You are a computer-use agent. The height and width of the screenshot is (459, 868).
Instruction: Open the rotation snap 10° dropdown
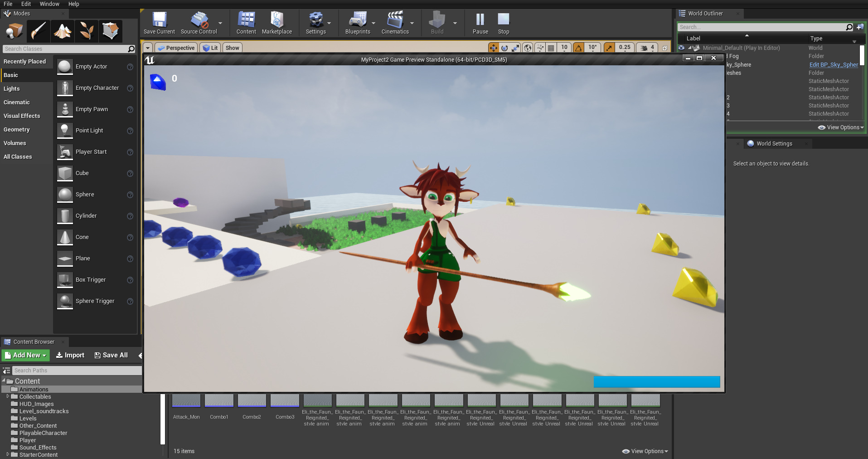[592, 48]
